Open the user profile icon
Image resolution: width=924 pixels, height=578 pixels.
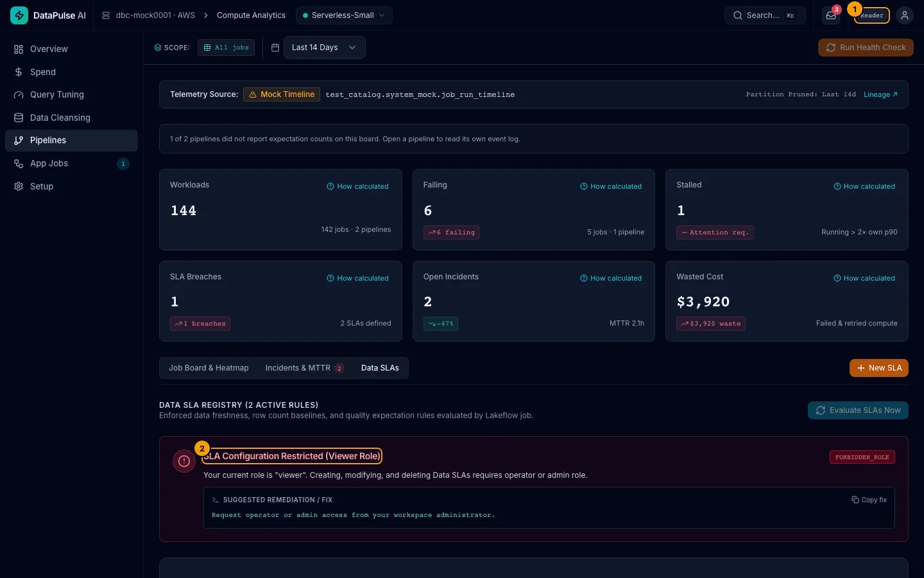coord(905,15)
